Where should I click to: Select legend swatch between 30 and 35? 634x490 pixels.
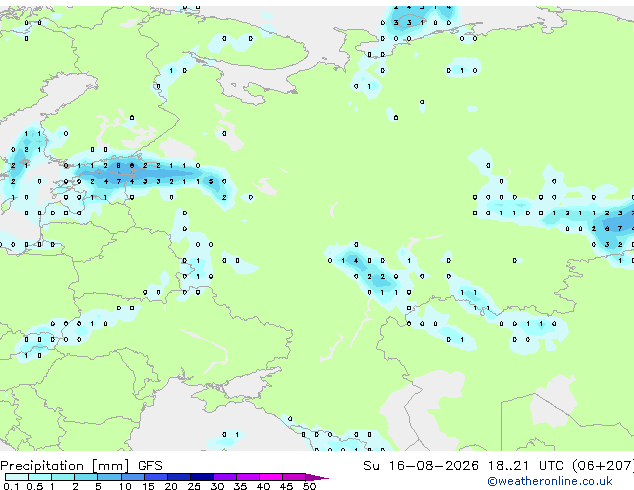pos(224,477)
